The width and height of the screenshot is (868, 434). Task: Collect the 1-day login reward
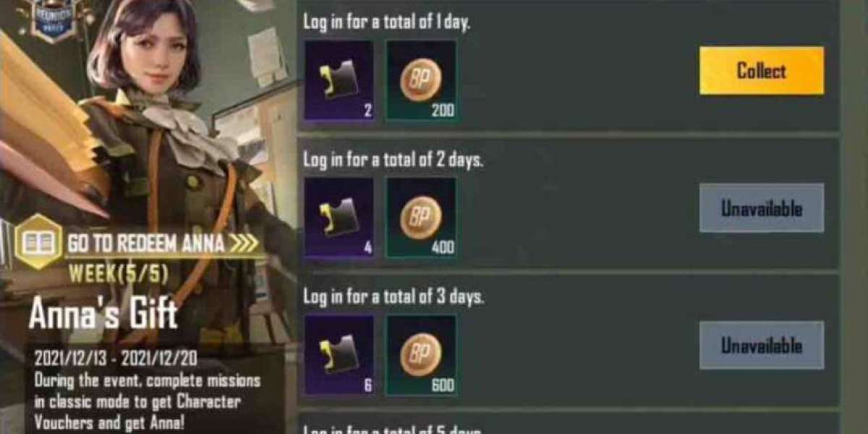click(762, 71)
